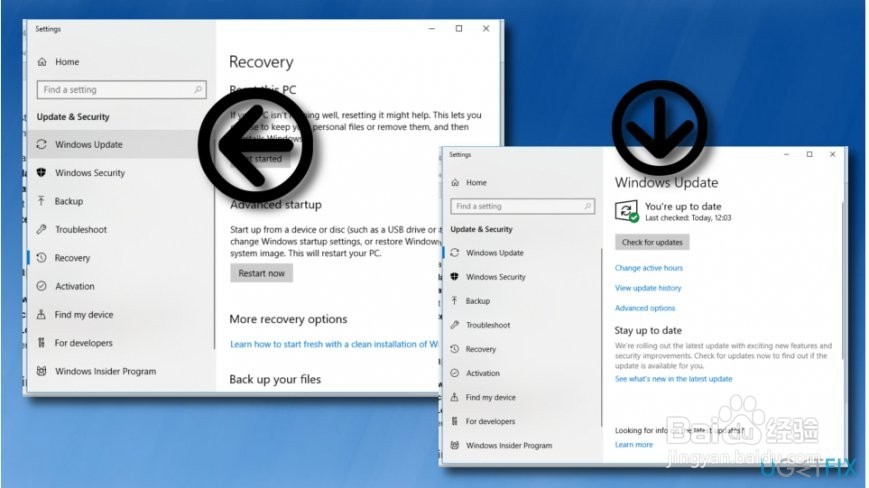869x488 pixels.
Task: Click Activation checkmark icon in Recovery window
Action: (x=42, y=286)
